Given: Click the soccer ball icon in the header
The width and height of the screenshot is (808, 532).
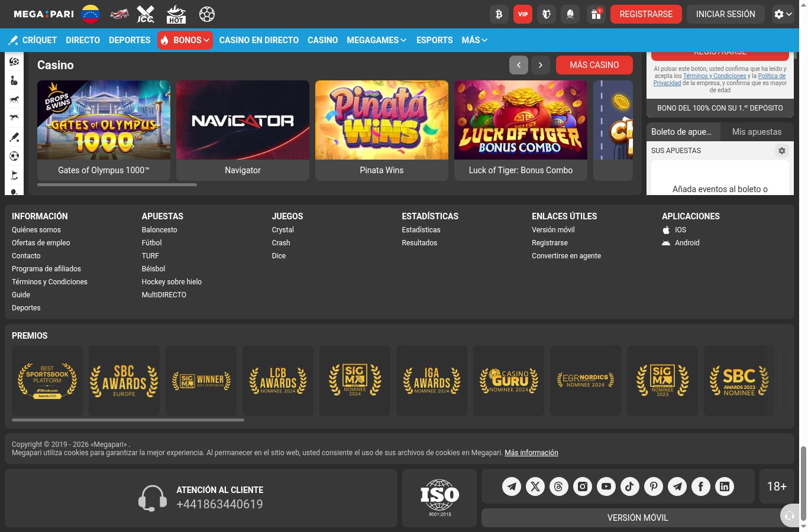Looking at the screenshot, I should coord(206,14).
